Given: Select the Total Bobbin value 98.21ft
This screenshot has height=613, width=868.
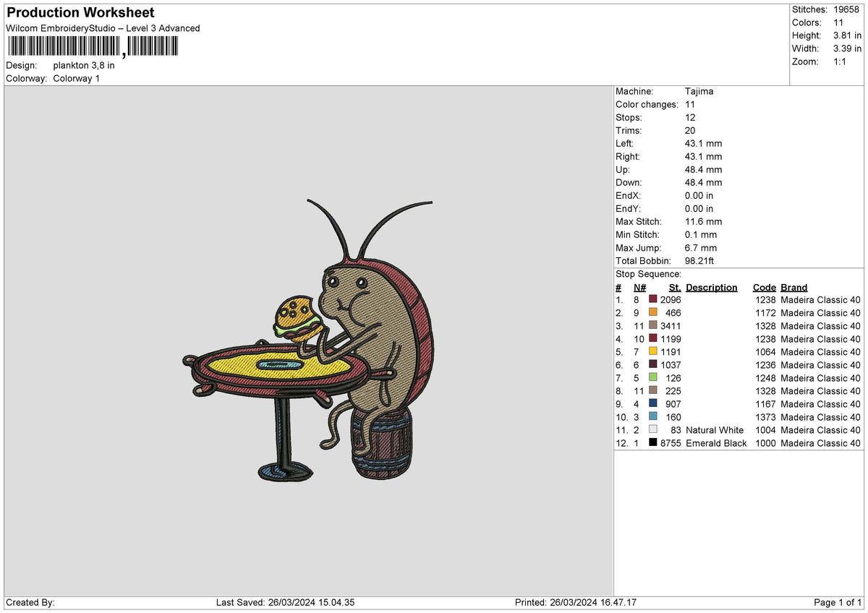Looking at the screenshot, I should tap(699, 260).
